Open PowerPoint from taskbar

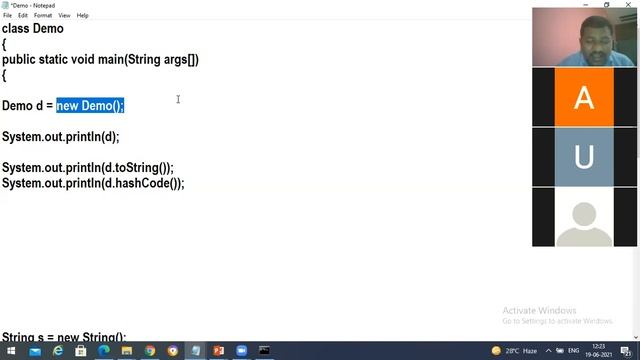tap(218, 351)
